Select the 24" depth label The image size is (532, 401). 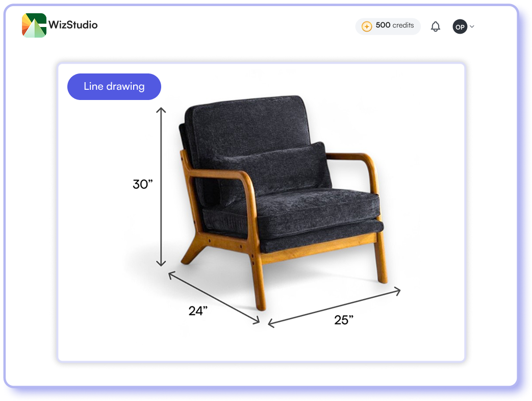pyautogui.click(x=198, y=311)
